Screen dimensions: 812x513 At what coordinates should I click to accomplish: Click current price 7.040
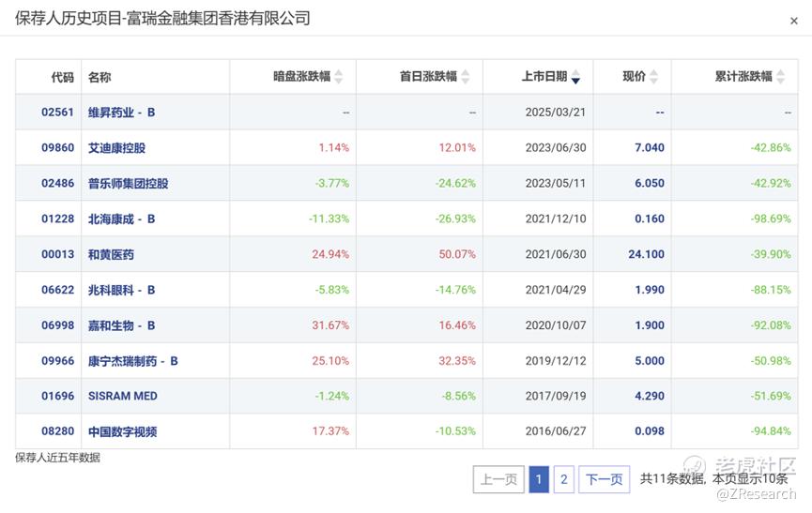(650, 148)
